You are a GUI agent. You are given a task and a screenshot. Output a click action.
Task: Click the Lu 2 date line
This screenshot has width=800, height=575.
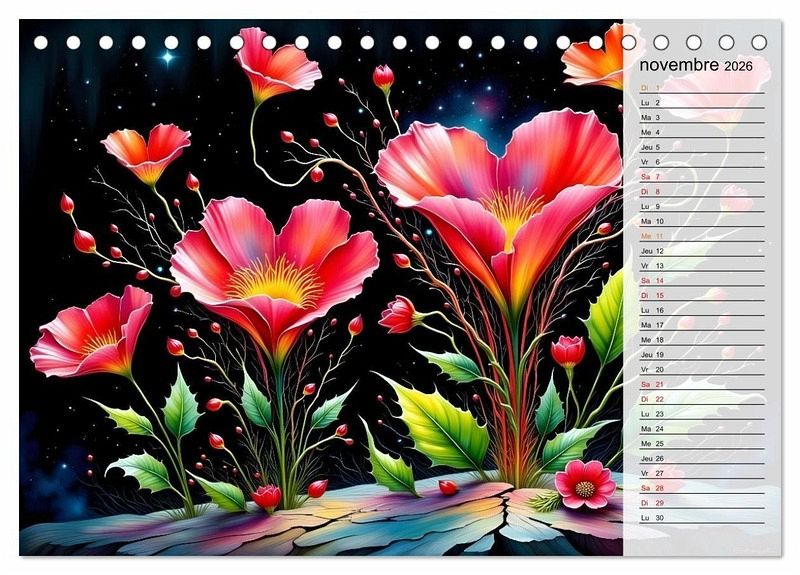pos(651,103)
